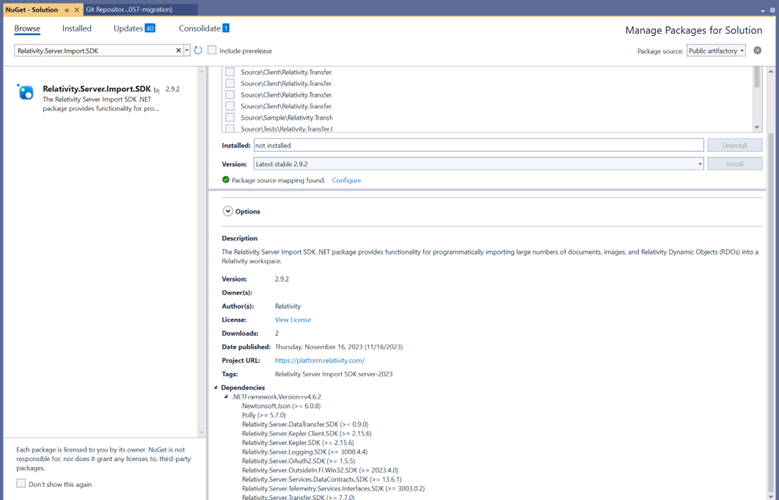Screen dimensions: 779x500
Task: Open NuGet settings gear next to package source
Action: tap(757, 50)
